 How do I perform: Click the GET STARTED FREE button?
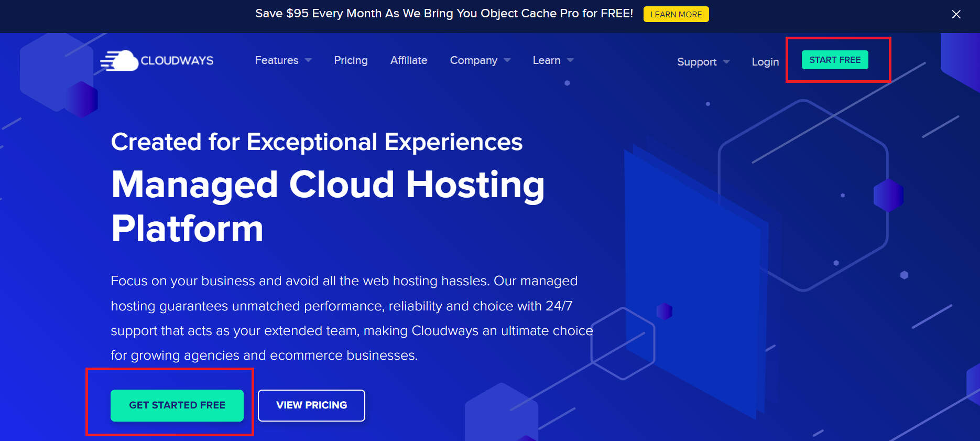177,405
